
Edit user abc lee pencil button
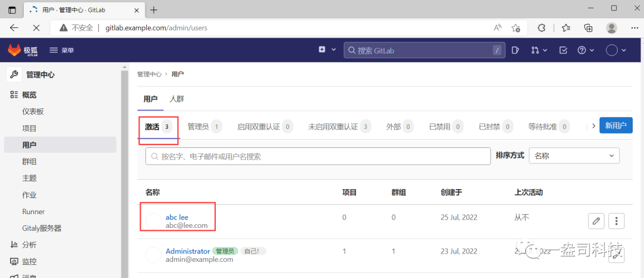(596, 221)
